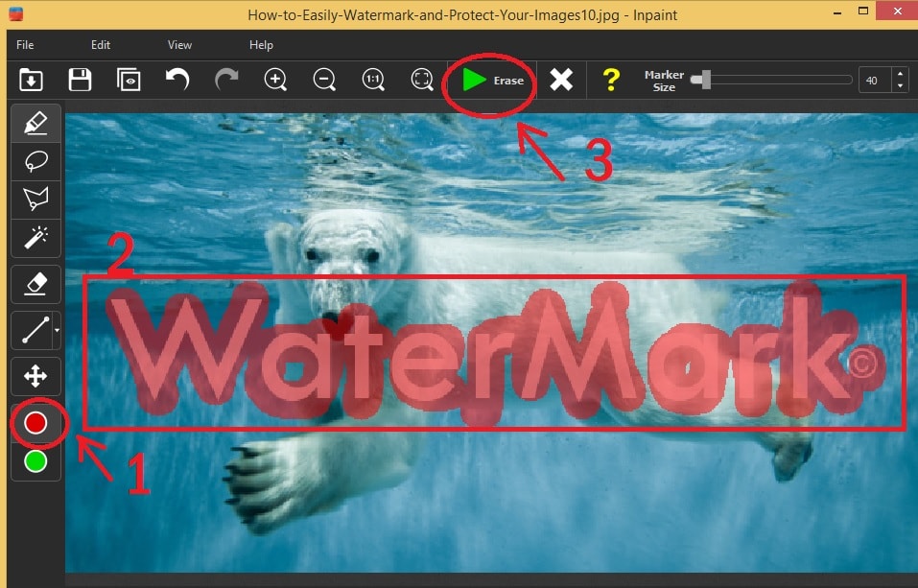Expand the Guide Line tool dropdown arrow
The height and width of the screenshot is (588, 918).
[x=58, y=331]
